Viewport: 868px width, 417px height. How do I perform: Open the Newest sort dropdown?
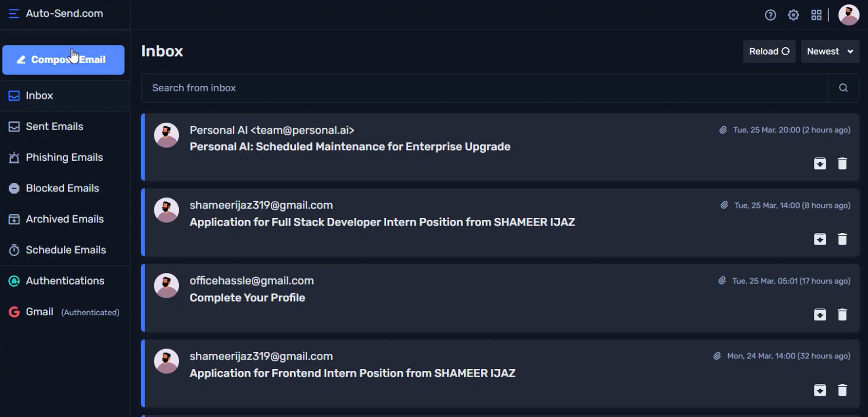pos(830,51)
